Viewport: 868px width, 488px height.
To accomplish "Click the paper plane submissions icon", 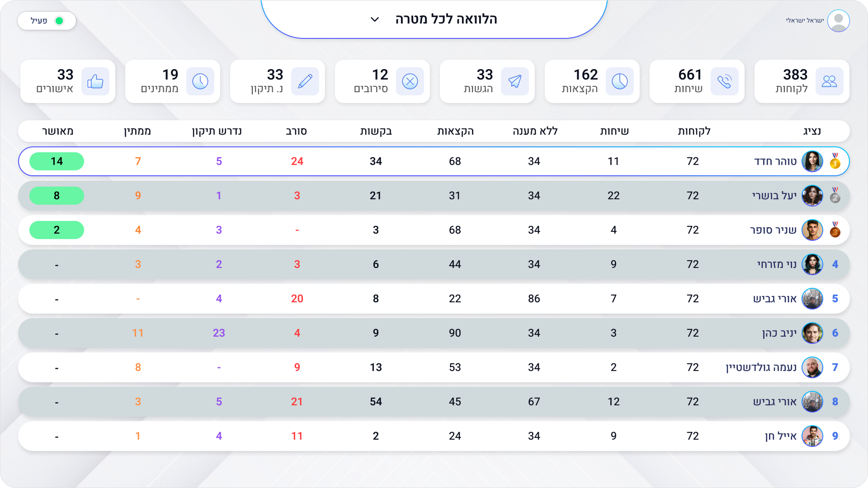I will [515, 81].
